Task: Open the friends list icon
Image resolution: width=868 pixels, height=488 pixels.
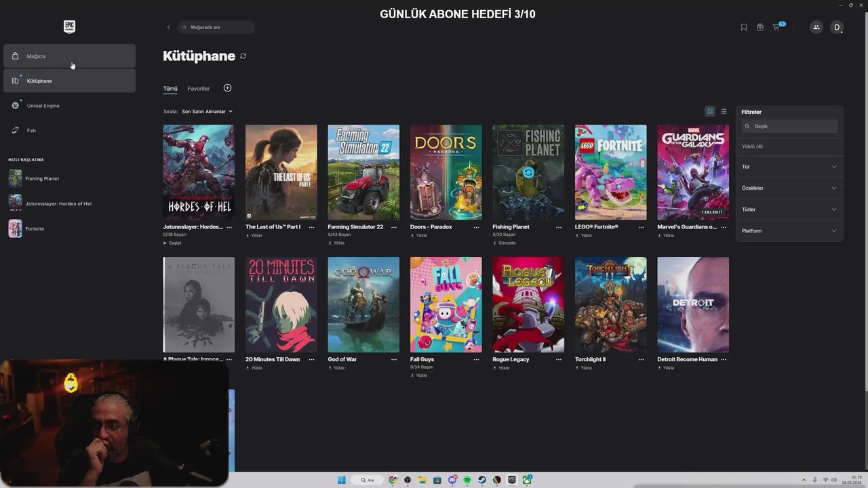Action: tap(816, 27)
